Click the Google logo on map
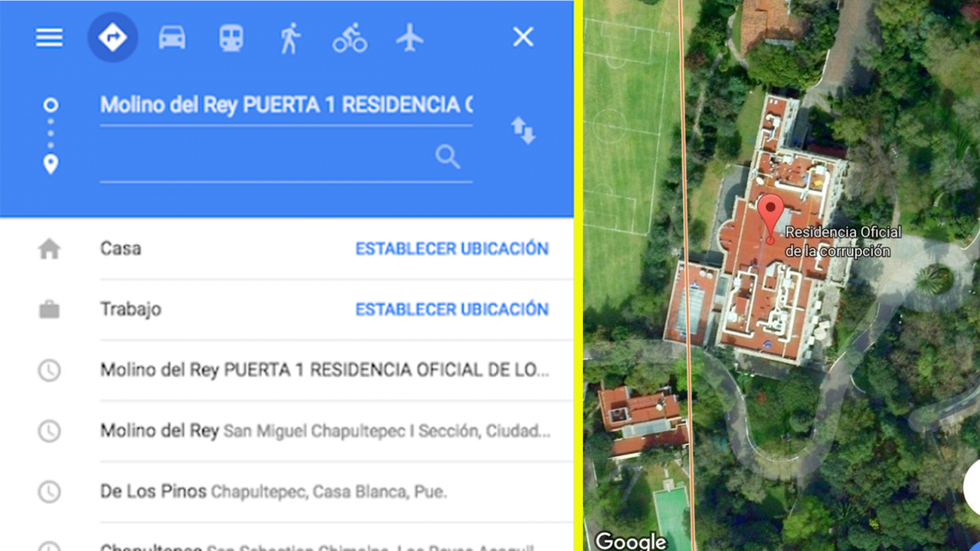980x551 pixels. (x=631, y=541)
